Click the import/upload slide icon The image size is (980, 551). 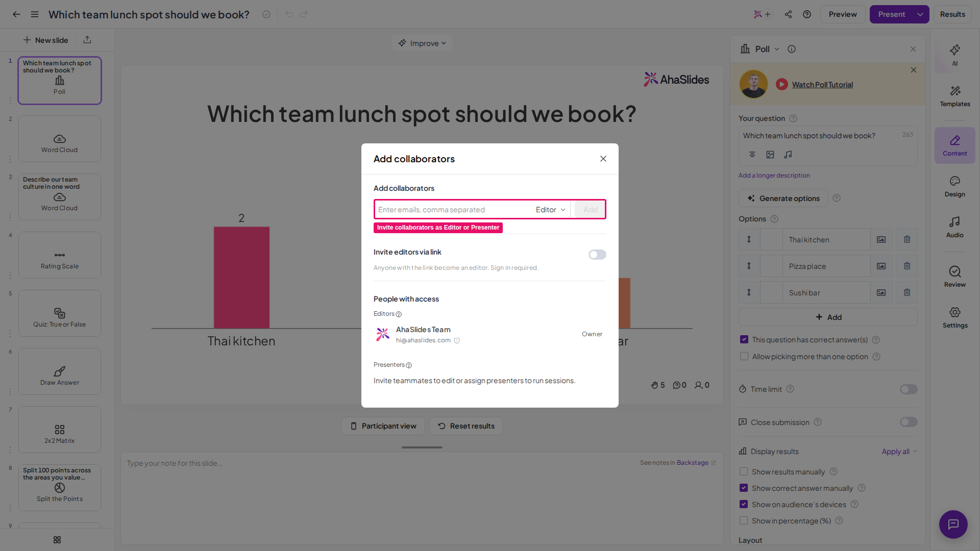pos(87,40)
